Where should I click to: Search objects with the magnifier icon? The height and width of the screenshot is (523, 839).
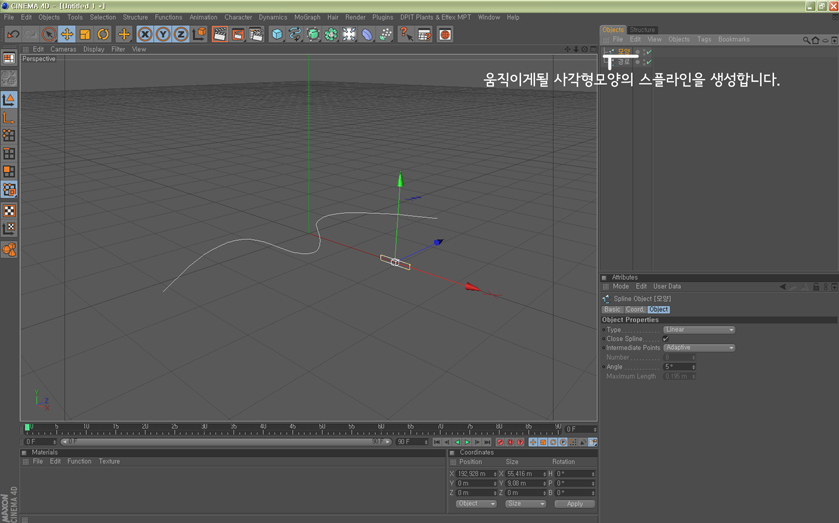coord(806,40)
